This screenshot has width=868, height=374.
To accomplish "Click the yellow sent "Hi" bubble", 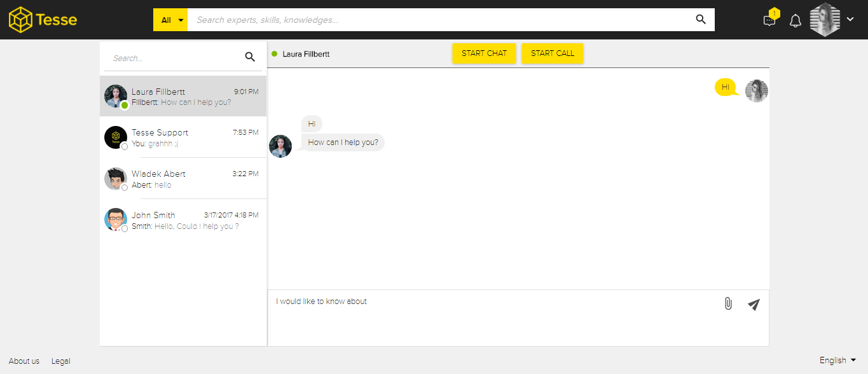I will 726,87.
